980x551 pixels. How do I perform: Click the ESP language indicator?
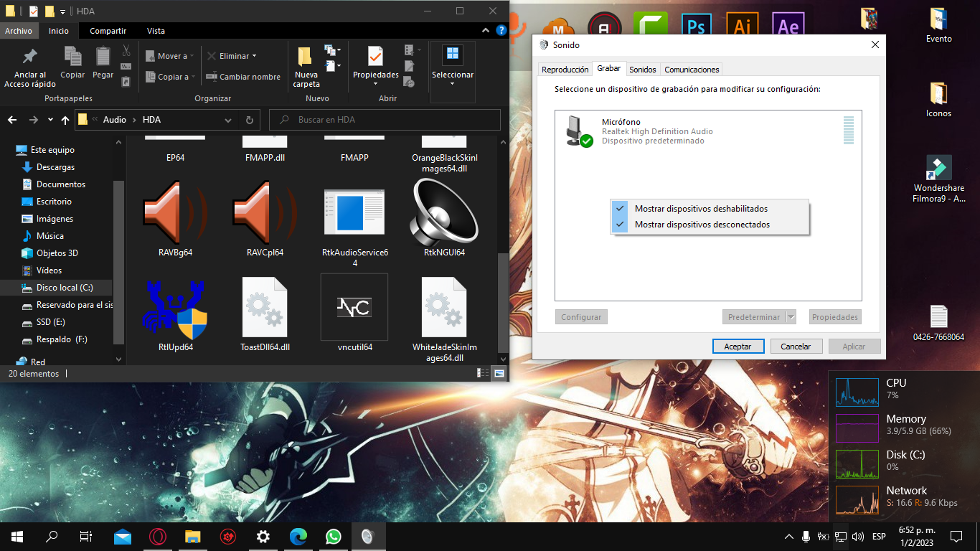(x=879, y=537)
